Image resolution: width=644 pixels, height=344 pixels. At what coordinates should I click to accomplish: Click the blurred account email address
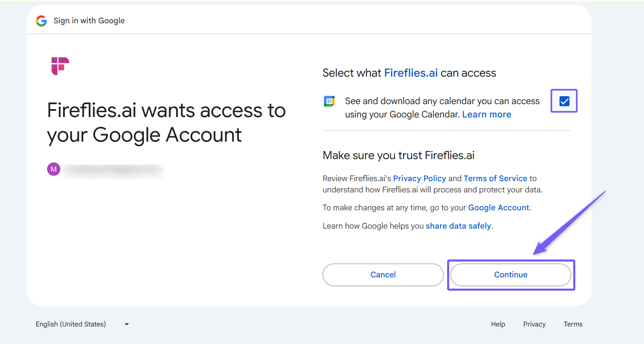(113, 170)
